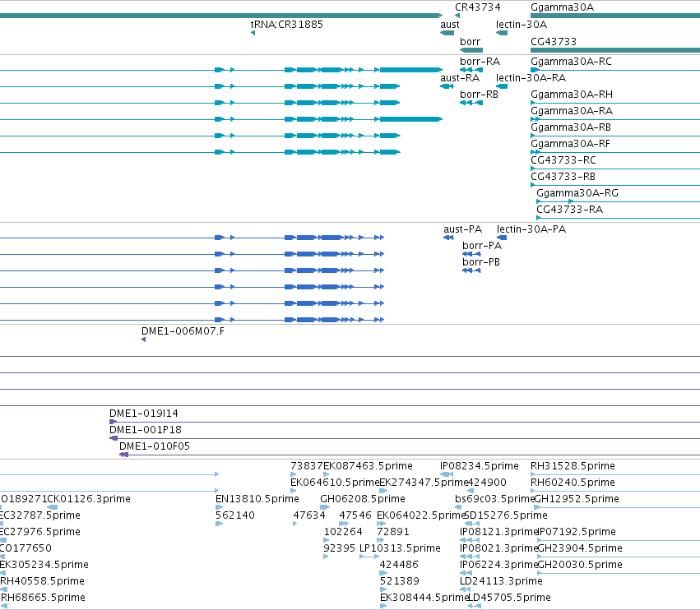Click the DME1-006M07.F feature label
700x610 pixels.
tap(183, 331)
